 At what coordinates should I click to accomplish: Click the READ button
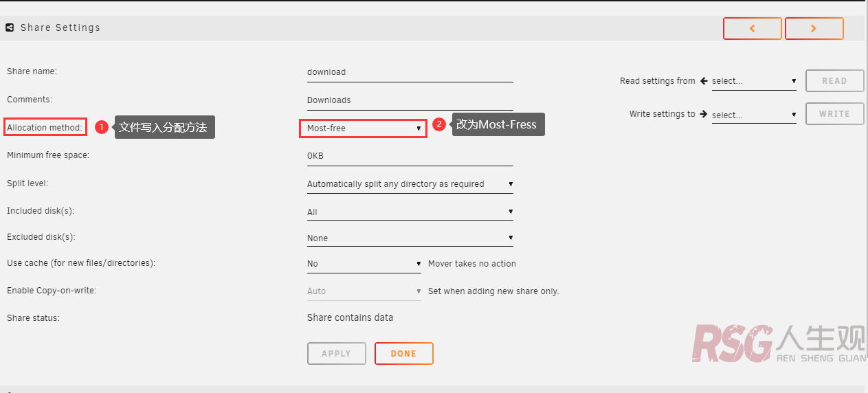coord(835,81)
